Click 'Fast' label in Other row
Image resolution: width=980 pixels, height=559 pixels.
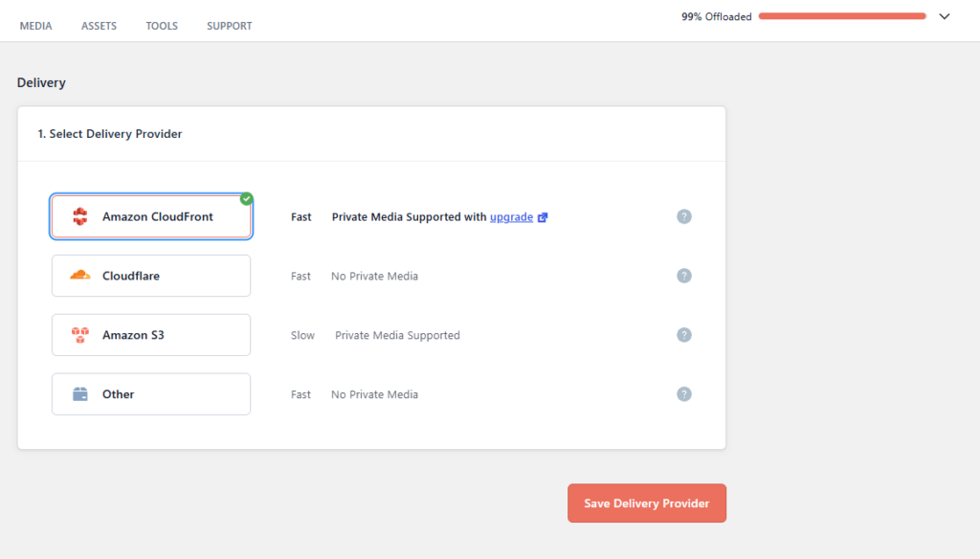(x=301, y=394)
